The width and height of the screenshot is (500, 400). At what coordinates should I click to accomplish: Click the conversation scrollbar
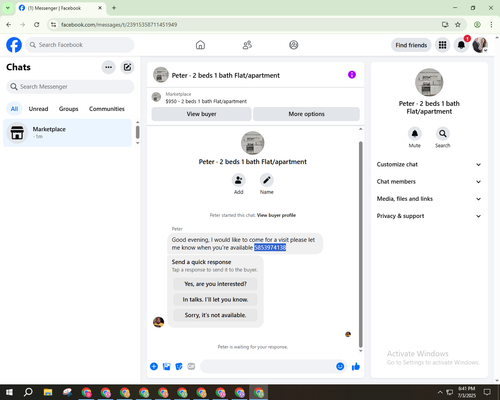tap(360, 245)
